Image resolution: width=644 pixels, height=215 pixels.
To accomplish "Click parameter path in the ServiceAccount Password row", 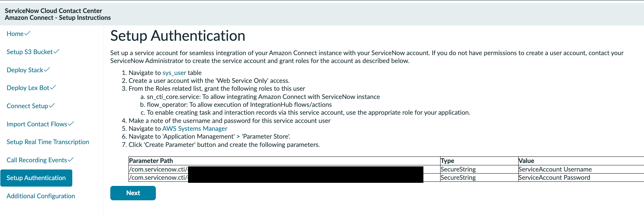I will coord(284,177).
